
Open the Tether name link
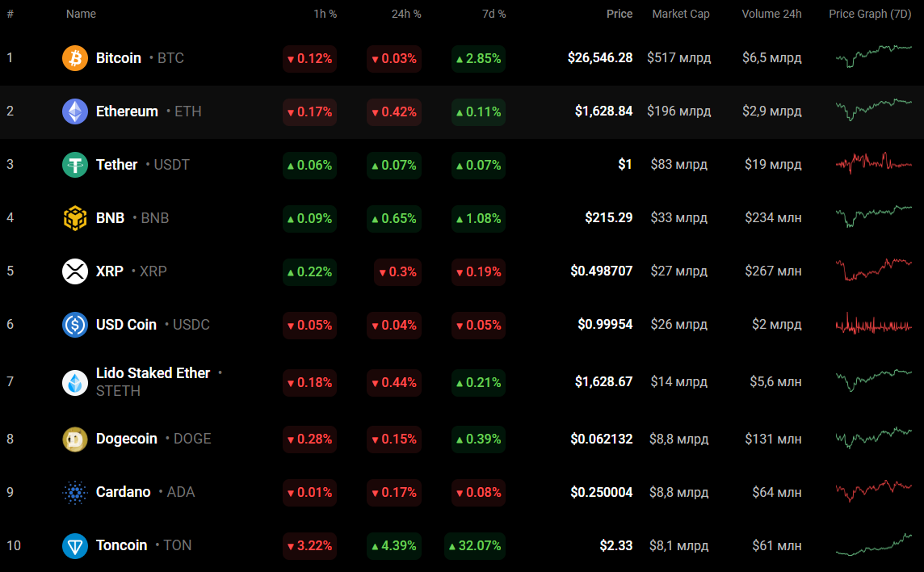click(116, 165)
